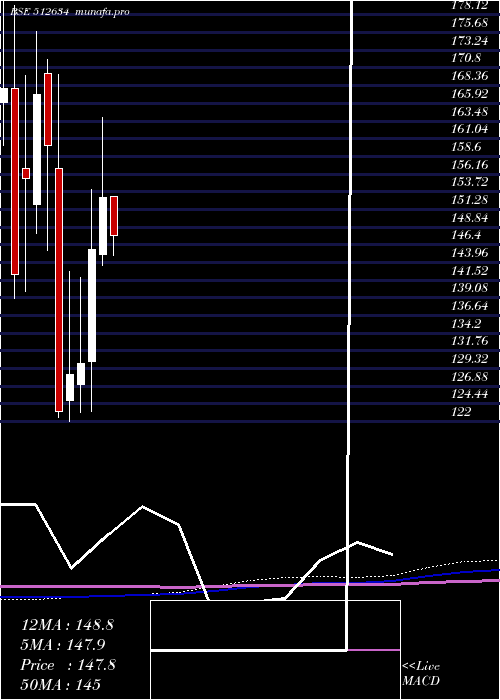
Task: Click the Price : 147.8 readout
Action: 68,665
